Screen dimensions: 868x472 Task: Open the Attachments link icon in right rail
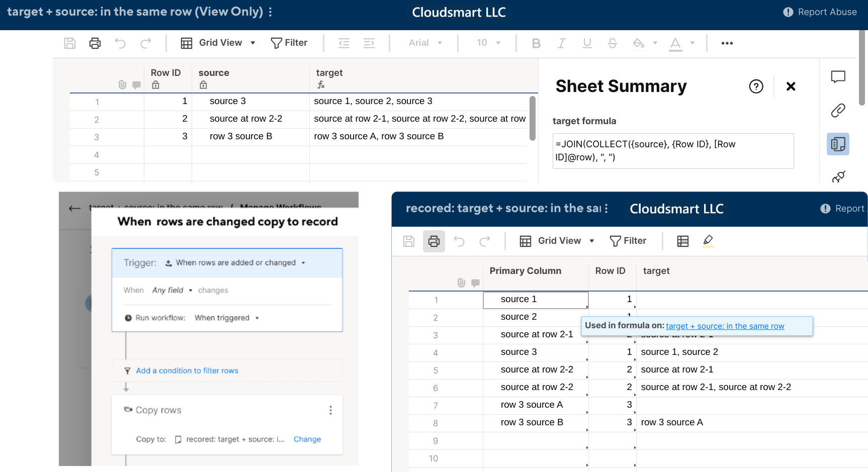click(838, 111)
